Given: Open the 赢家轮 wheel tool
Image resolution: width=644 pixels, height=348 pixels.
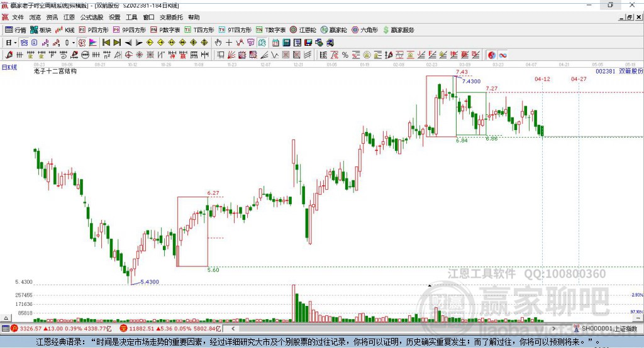Looking at the screenshot, I should coord(333,30).
